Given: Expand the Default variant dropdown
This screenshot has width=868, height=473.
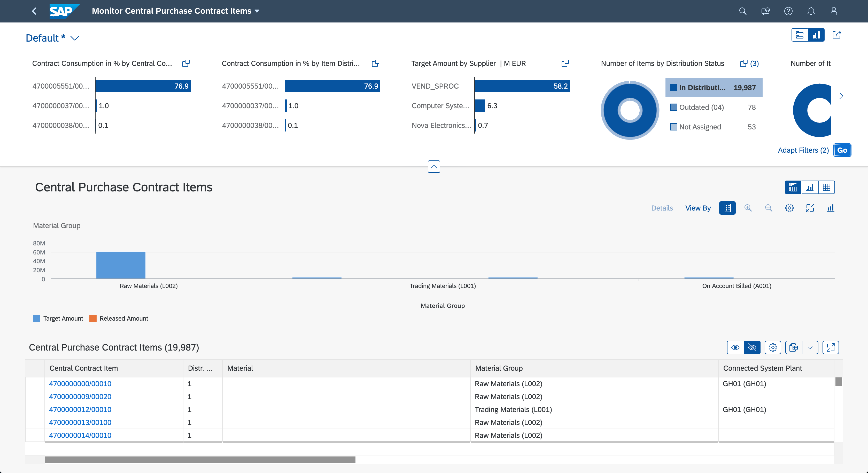Looking at the screenshot, I should pyautogui.click(x=75, y=38).
